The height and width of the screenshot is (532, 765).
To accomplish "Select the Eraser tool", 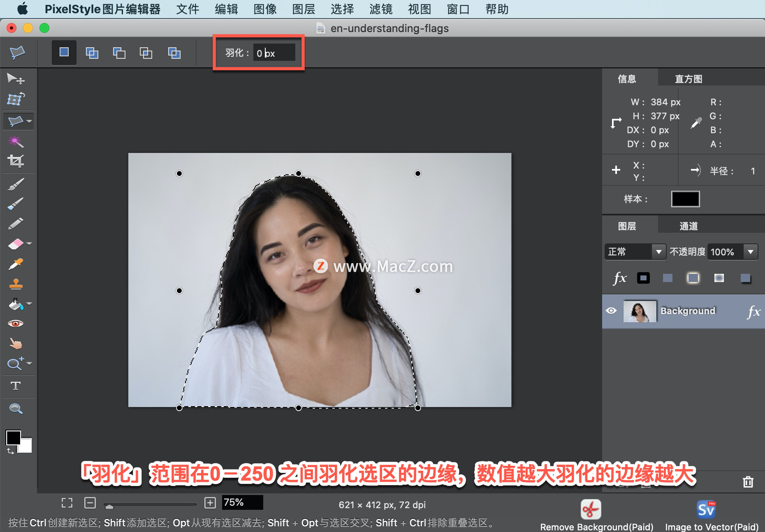I will 15,243.
